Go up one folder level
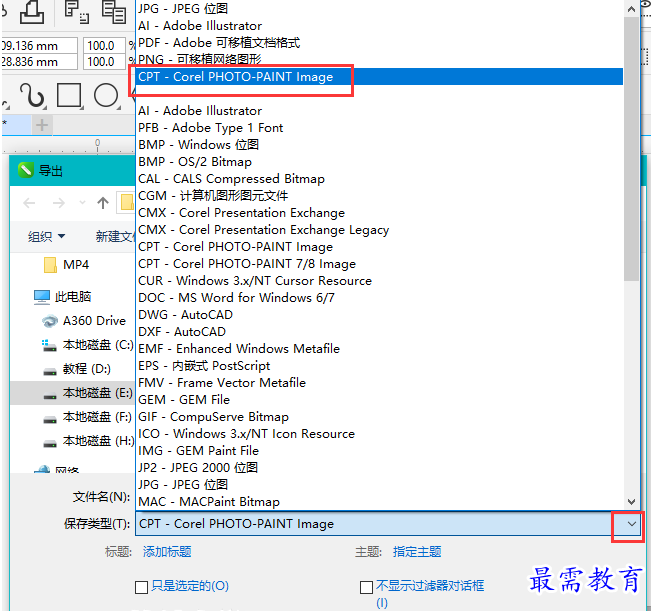 [103, 203]
